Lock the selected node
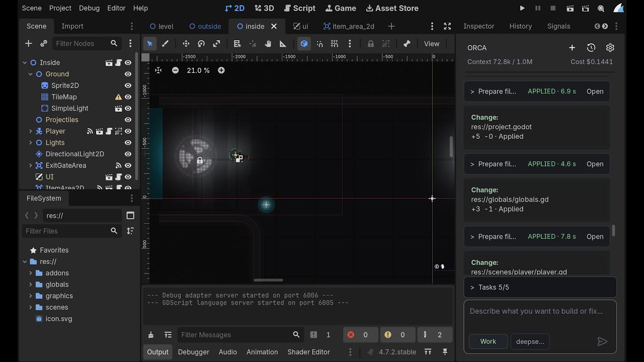 (x=371, y=44)
